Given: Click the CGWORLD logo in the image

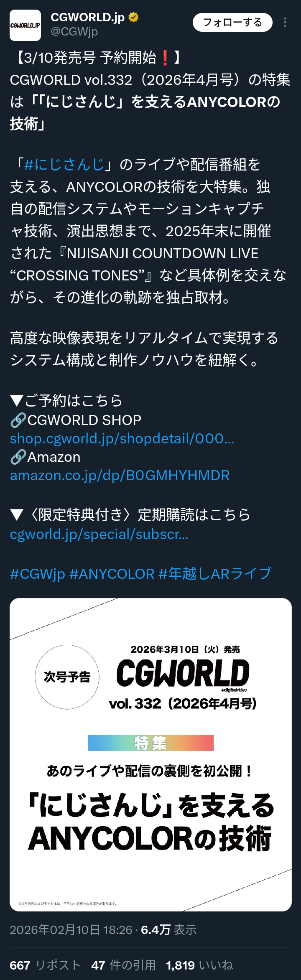Looking at the screenshot, I should pos(183,673).
